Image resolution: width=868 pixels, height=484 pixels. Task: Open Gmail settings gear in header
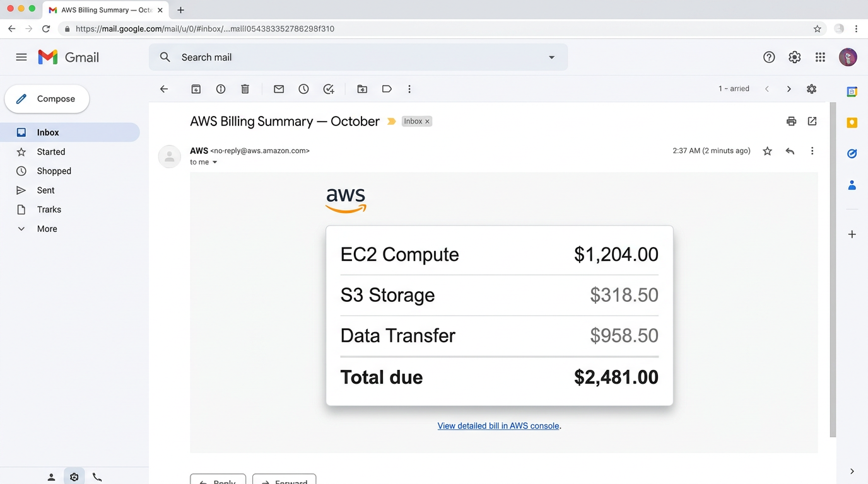(795, 57)
